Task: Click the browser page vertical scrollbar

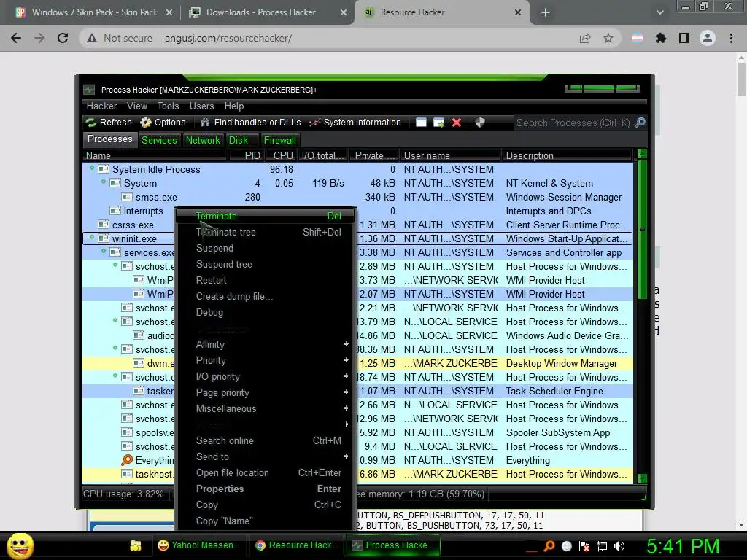Action: (741, 79)
